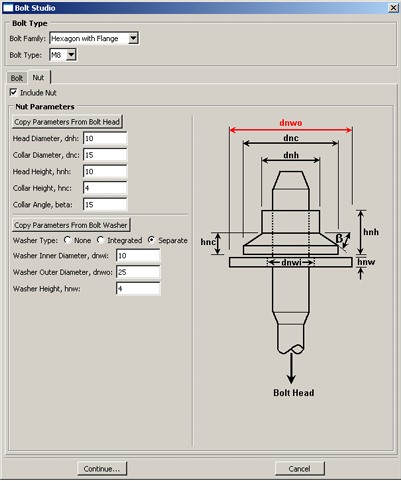Viewport: 401px width, 481px height.
Task: Toggle the Include Nut checkbox
Action: click(x=13, y=92)
